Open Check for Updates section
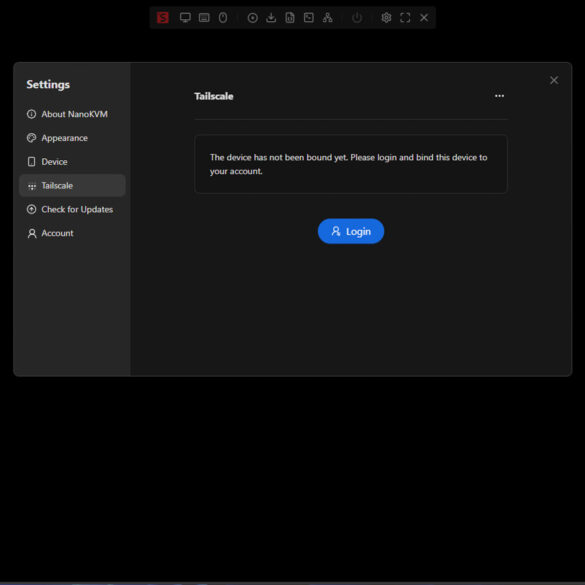Viewport: 585px width, 585px height. pos(72,209)
